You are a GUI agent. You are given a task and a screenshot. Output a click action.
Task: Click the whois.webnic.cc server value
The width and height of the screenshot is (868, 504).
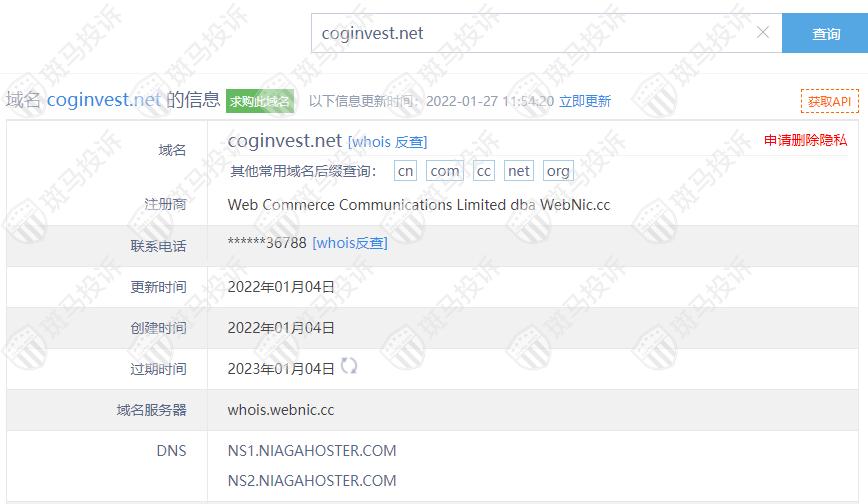click(281, 410)
